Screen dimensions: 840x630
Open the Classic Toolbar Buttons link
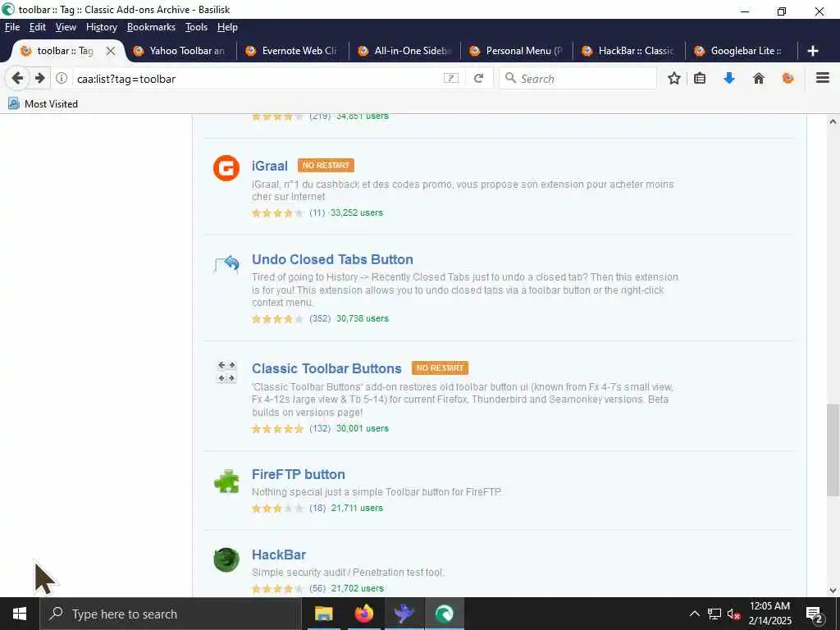(326, 368)
